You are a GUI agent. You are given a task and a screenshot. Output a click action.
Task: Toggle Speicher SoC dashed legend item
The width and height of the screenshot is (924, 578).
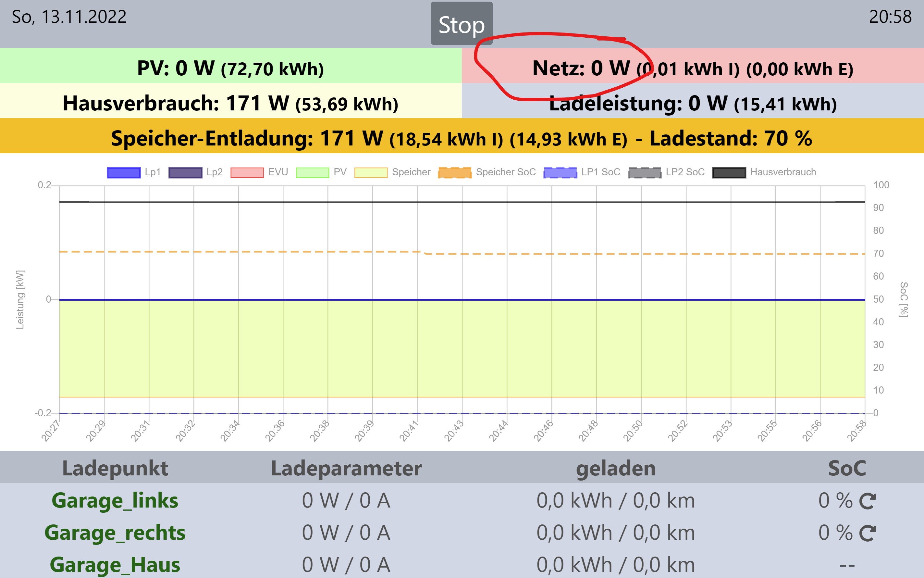coord(455,172)
